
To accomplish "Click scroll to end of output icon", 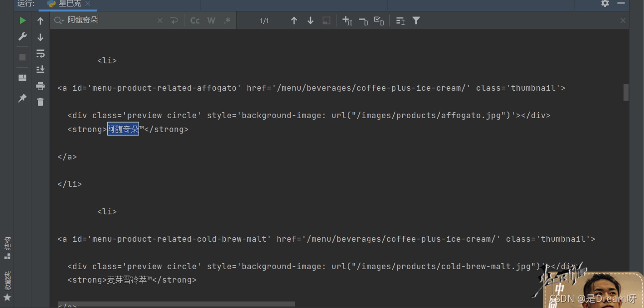I will click(40, 69).
